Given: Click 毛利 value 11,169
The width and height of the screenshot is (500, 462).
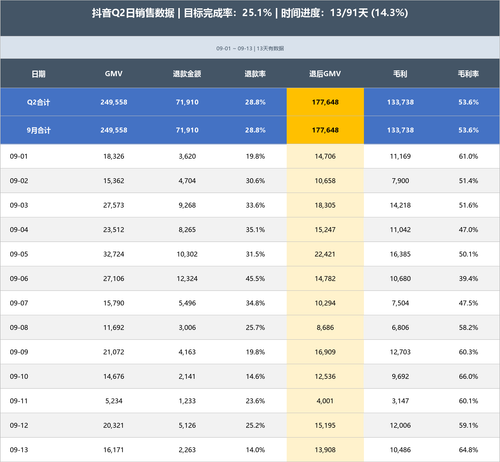Looking at the screenshot, I should click(400, 156).
